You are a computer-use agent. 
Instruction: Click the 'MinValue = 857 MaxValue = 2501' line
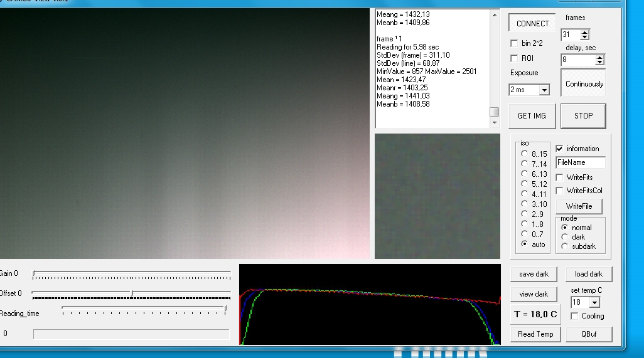click(427, 71)
